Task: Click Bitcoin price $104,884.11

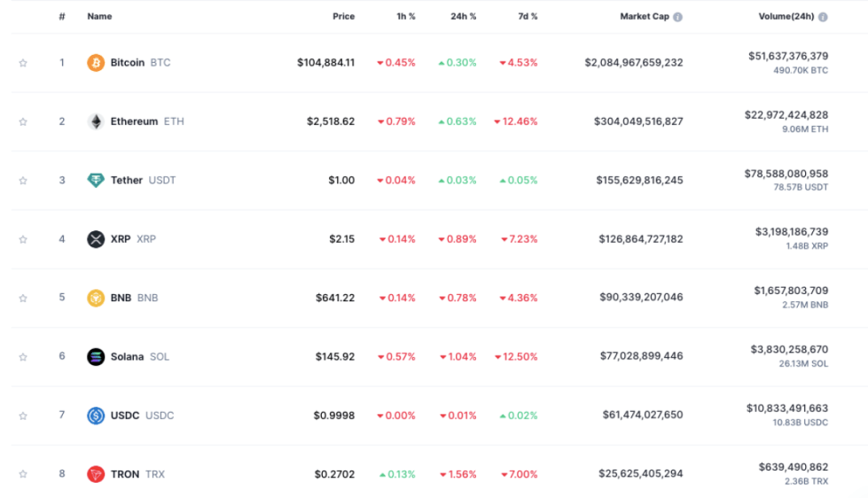Action: [326, 63]
